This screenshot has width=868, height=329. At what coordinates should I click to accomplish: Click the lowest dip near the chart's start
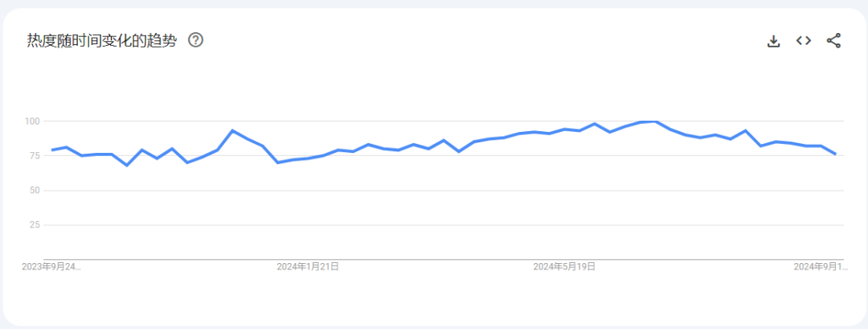pyautogui.click(x=127, y=165)
